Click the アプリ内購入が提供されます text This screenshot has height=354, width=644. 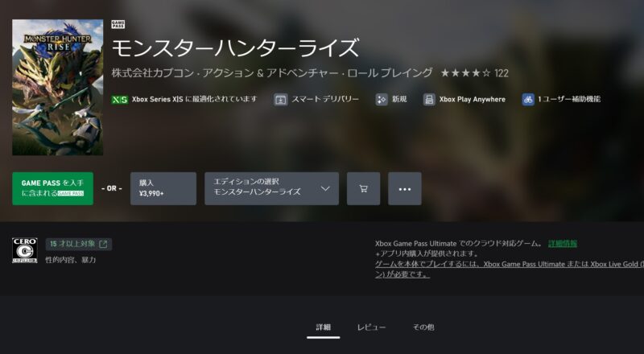coord(427,253)
